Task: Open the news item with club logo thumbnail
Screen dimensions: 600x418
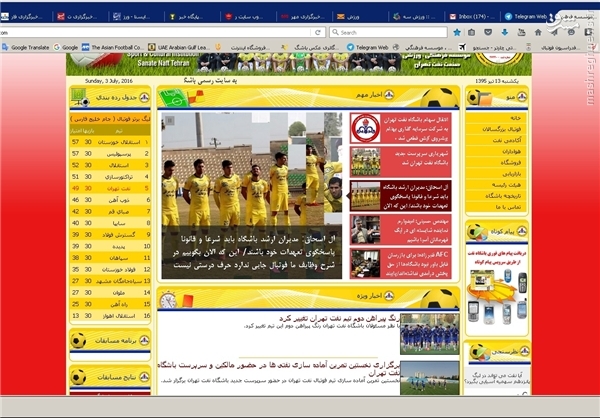Action: 400,128
